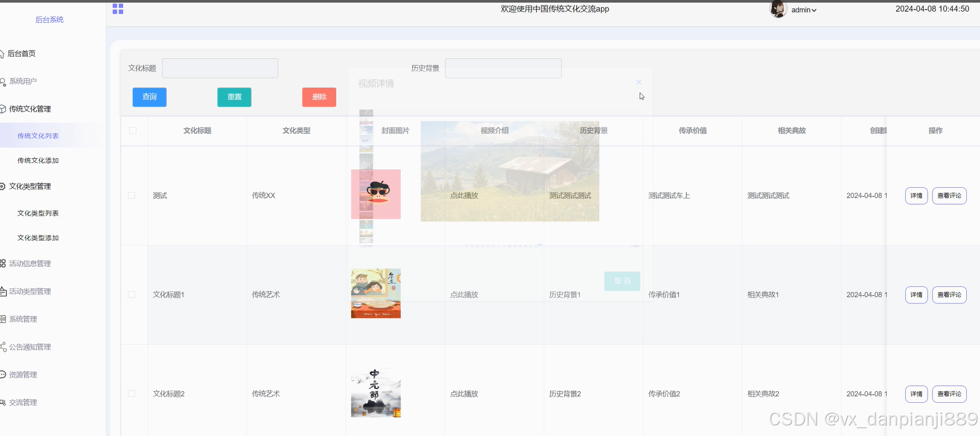Collapse 文化类型管理 sidebar menu
The height and width of the screenshot is (436, 980).
click(30, 186)
